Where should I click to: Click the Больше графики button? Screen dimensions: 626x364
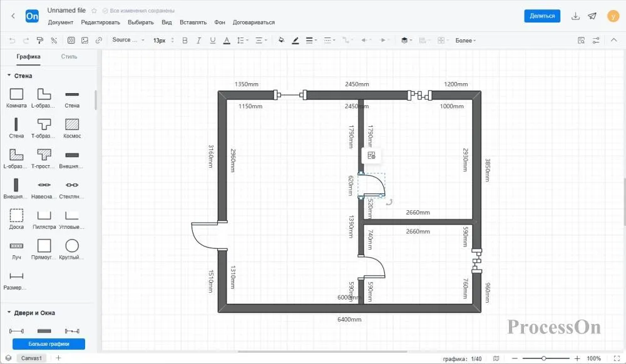(x=49, y=343)
